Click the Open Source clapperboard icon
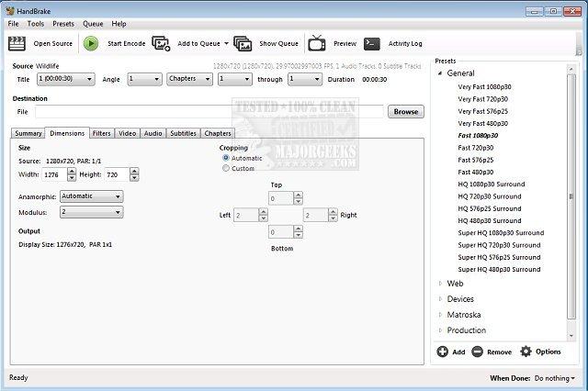Image resolution: width=588 pixels, height=391 pixels. (x=17, y=43)
